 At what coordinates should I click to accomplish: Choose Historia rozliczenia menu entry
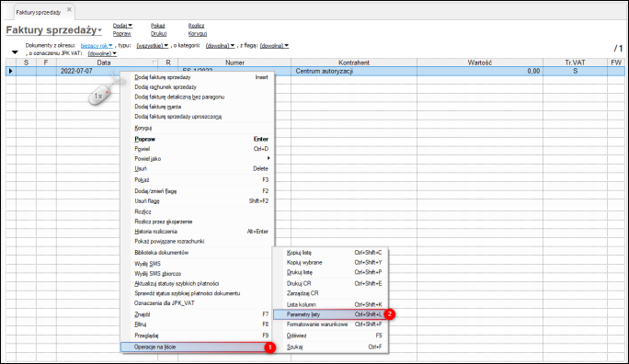coord(198,232)
